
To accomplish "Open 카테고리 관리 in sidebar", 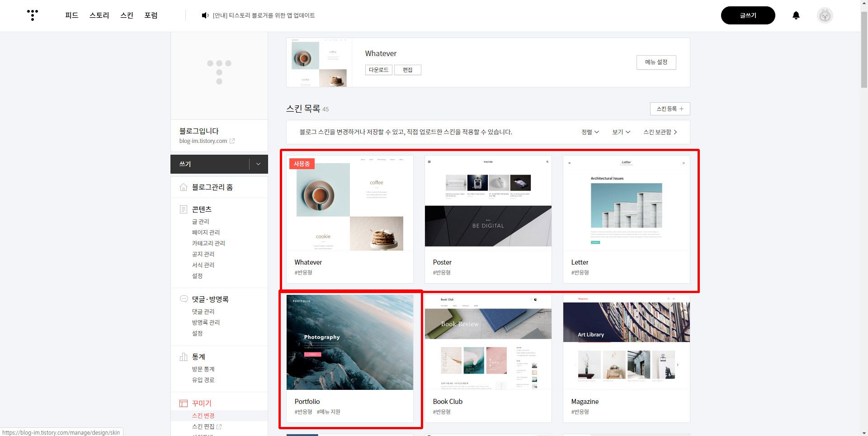I will [208, 243].
